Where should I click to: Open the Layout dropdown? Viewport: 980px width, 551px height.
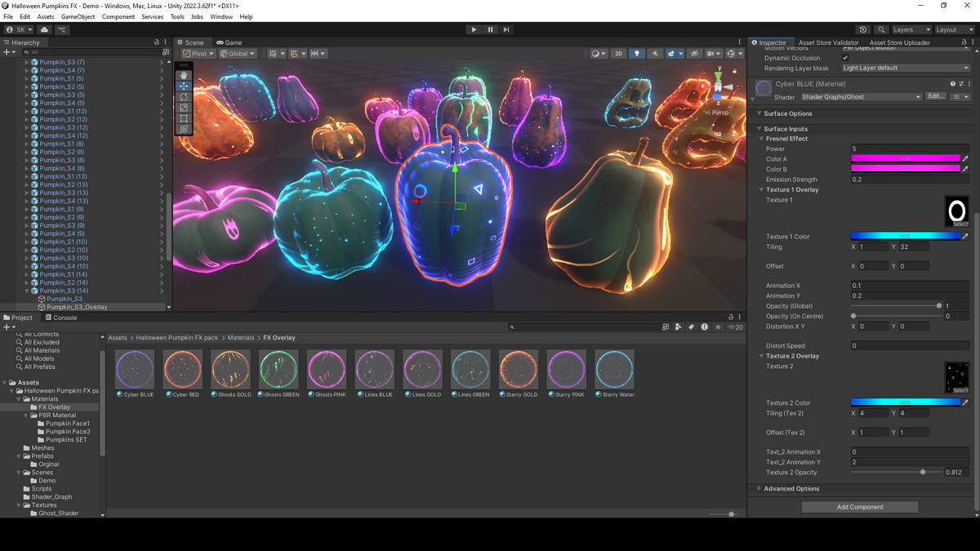(953, 29)
